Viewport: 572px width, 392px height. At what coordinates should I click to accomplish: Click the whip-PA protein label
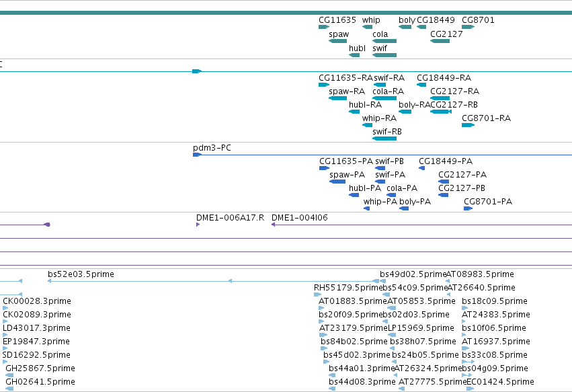point(380,202)
